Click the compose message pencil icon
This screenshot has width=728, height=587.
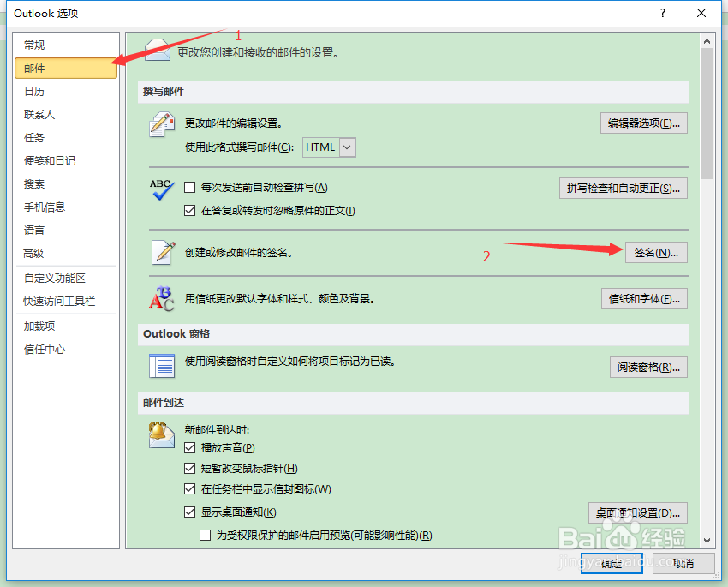click(x=162, y=124)
